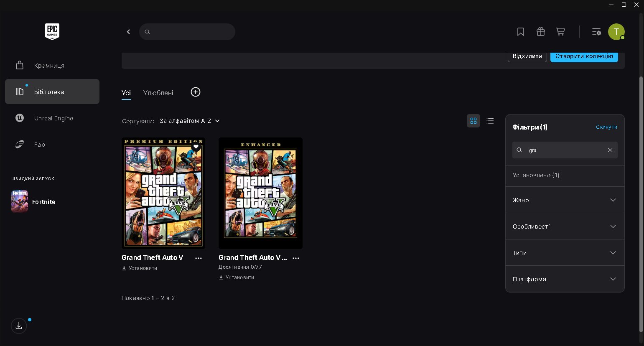Unfavorite Grand Theft Auto V heart icon
The image size is (644, 346).
pos(196,147)
